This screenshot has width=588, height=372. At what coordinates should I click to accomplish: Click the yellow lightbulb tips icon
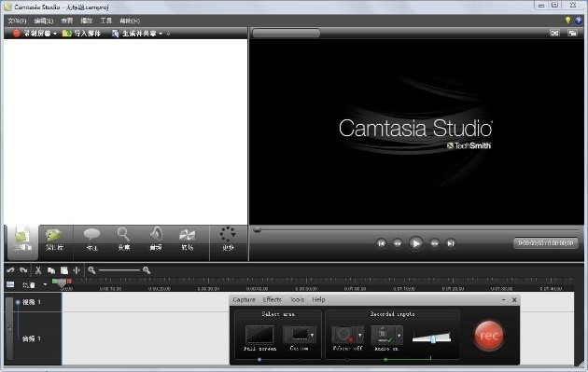[x=567, y=21]
